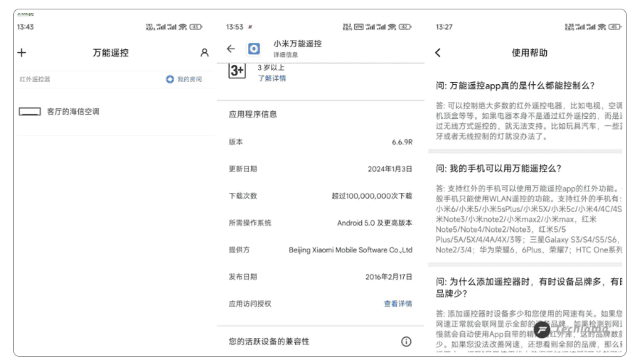Screen dimensions: 639x364
Task: Tap the 应用访问授权 label
Action: [250, 304]
